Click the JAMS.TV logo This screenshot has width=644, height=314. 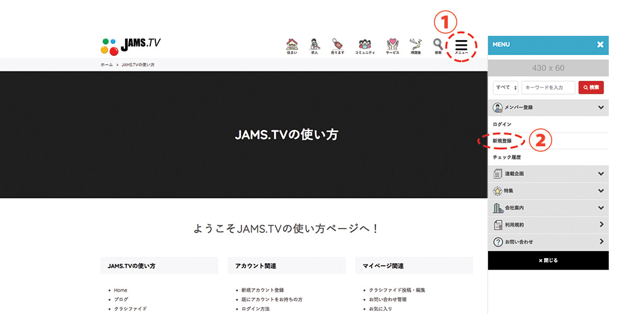click(x=130, y=46)
